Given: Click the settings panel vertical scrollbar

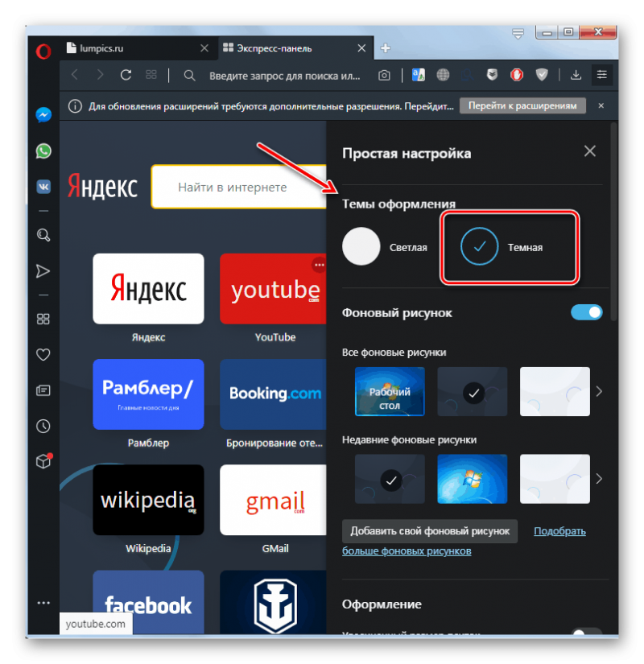Looking at the screenshot, I should 614,222.
